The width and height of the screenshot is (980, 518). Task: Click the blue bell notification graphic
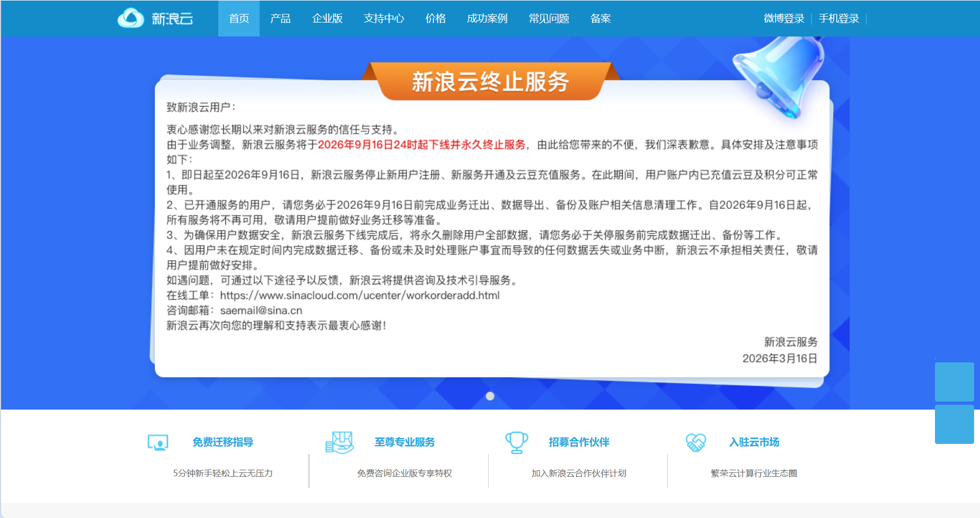click(x=780, y=75)
